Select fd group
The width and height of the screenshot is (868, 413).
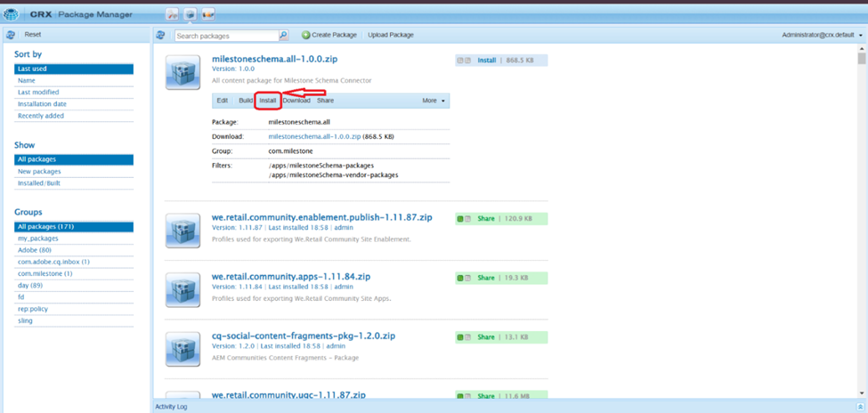pos(74,297)
